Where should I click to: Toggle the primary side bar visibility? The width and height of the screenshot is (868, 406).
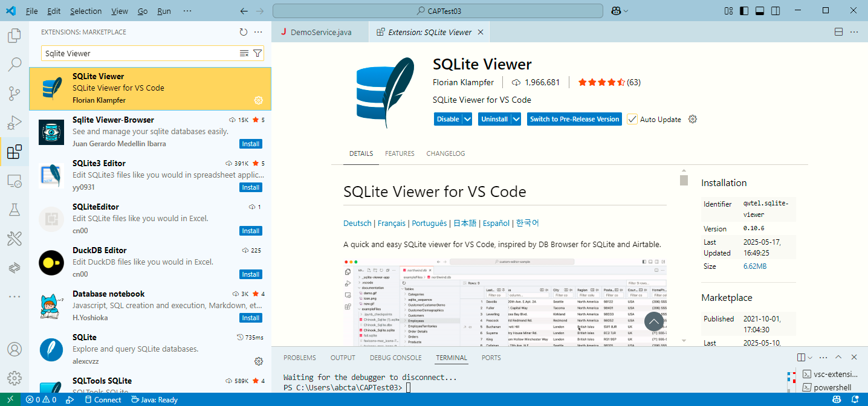coord(744,11)
